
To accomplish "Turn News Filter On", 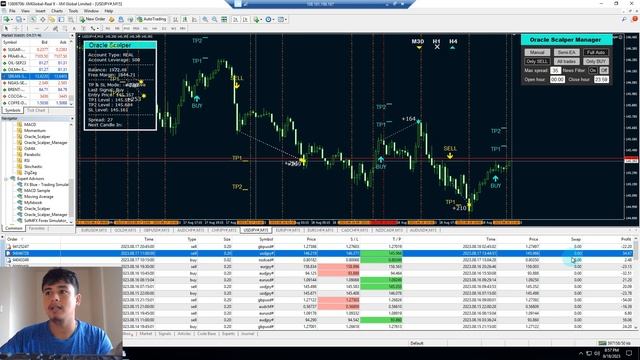I will coord(593,71).
